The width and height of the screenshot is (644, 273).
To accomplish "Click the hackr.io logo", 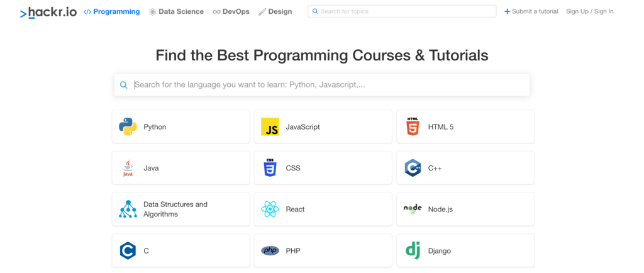I will pos(48,13).
